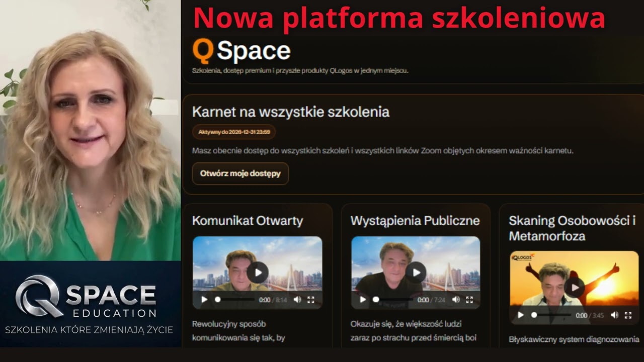Click the Komunikat Otwarty video progress slider

(234, 300)
